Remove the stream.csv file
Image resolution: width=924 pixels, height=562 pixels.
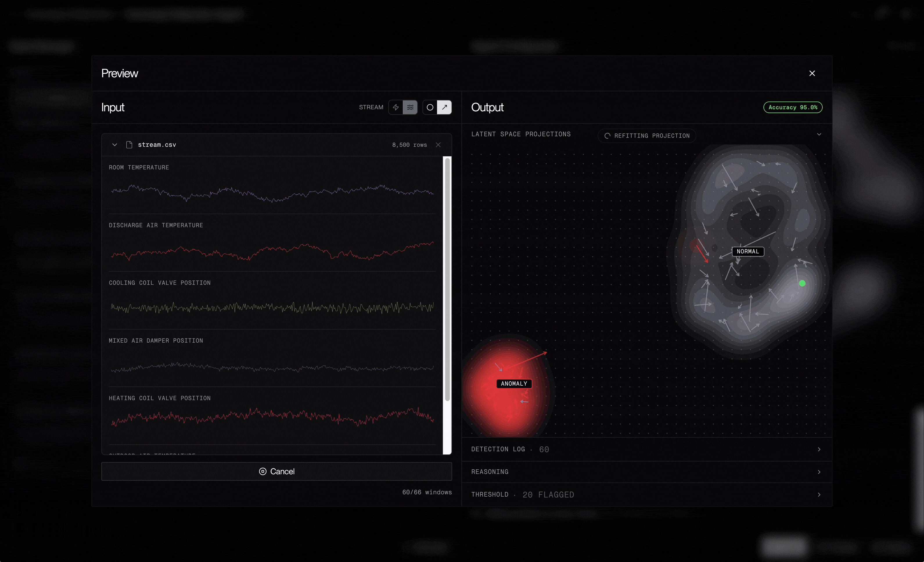point(438,145)
